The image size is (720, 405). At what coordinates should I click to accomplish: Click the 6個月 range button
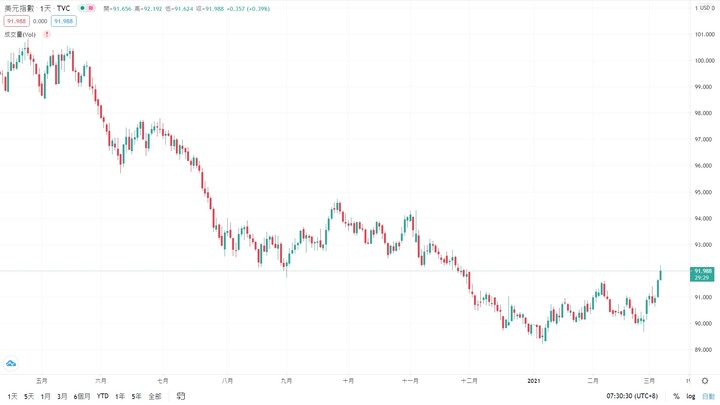point(82,396)
